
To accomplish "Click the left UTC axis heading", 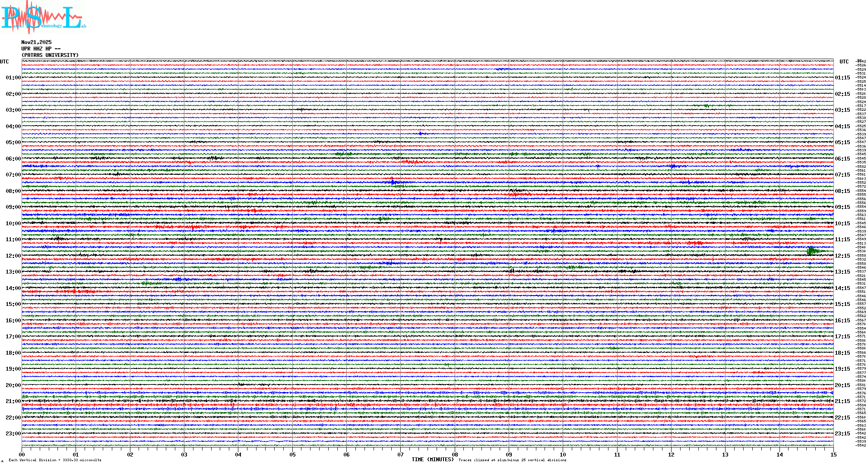I will click(4, 62).
